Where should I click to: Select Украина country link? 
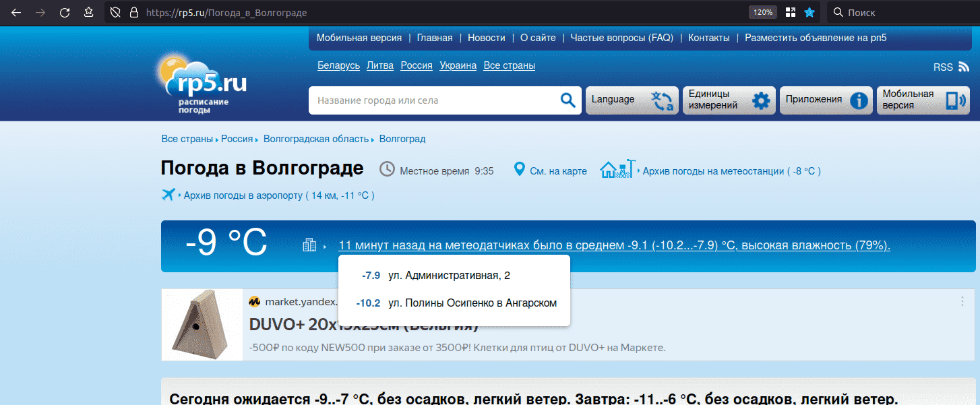point(458,65)
